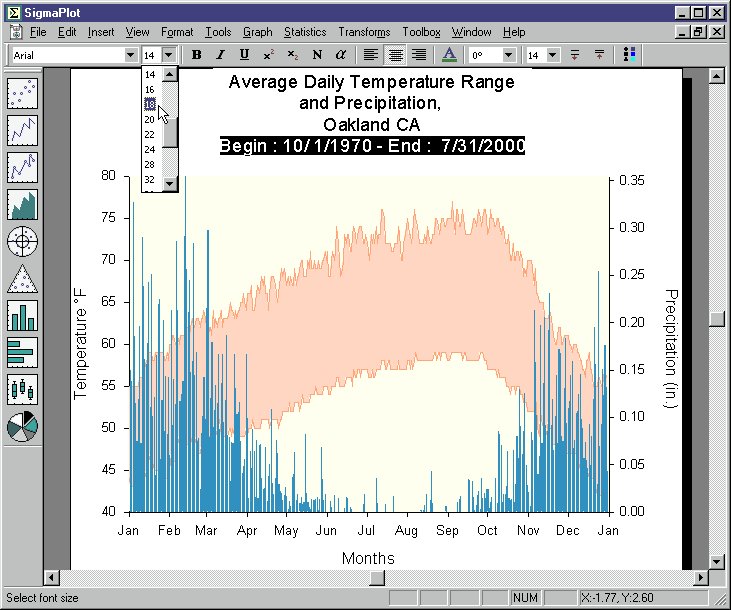The image size is (731, 610).
Task: Select the area plot graph tool
Action: (22, 204)
